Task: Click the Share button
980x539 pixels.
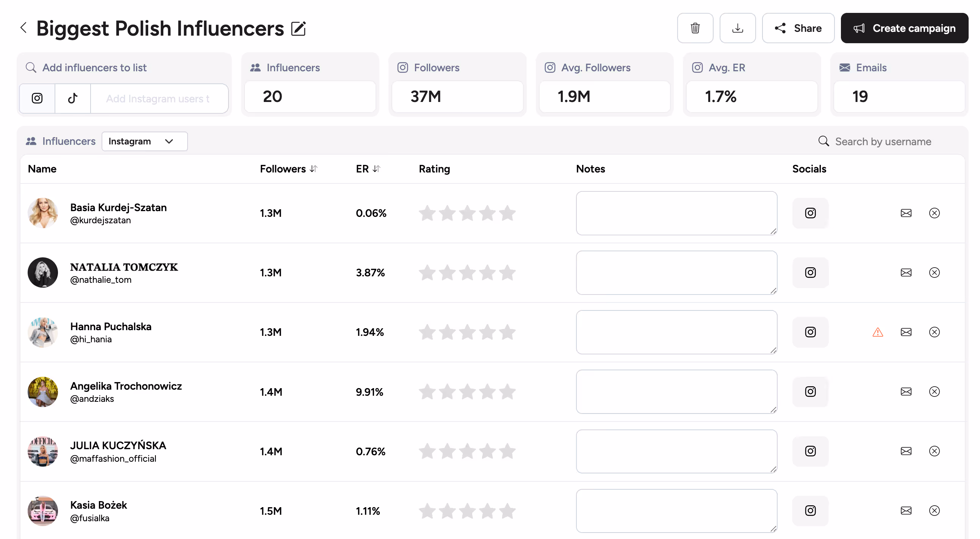Action: click(798, 28)
